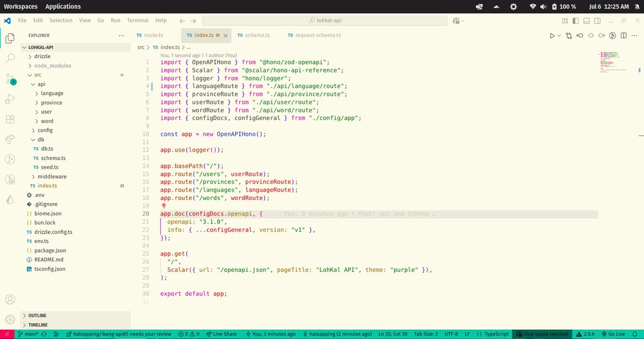This screenshot has height=339, width=644.
Task: Close the index.ts editor tab
Action: click(226, 35)
